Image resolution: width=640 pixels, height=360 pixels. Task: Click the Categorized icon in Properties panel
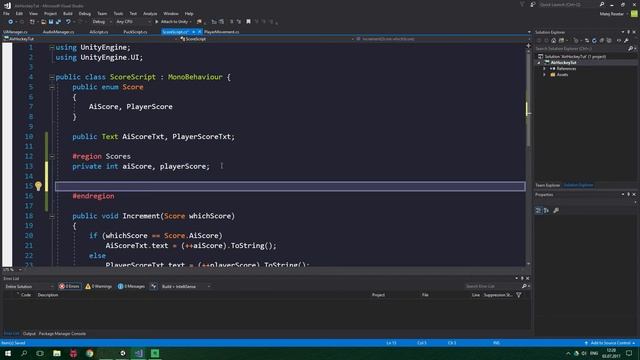[x=538, y=210]
